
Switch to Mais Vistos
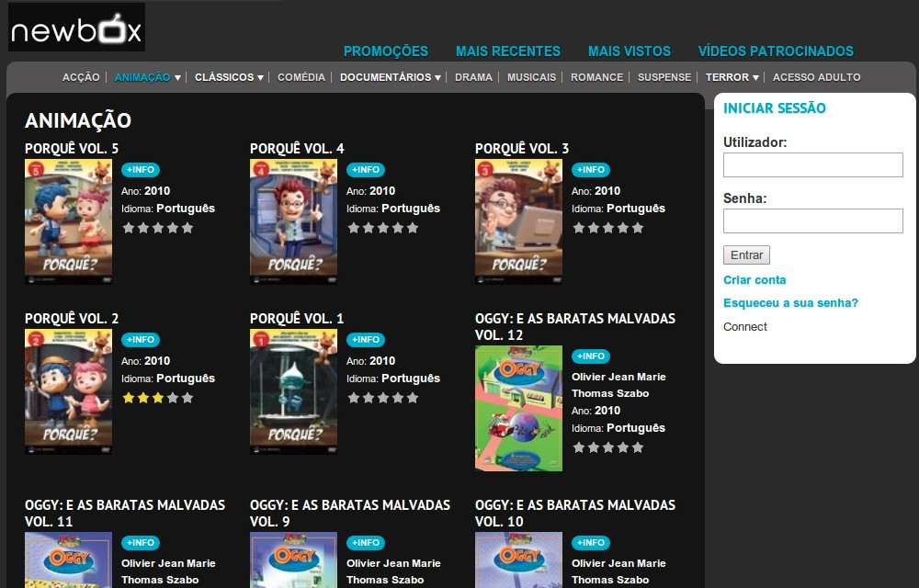click(630, 51)
